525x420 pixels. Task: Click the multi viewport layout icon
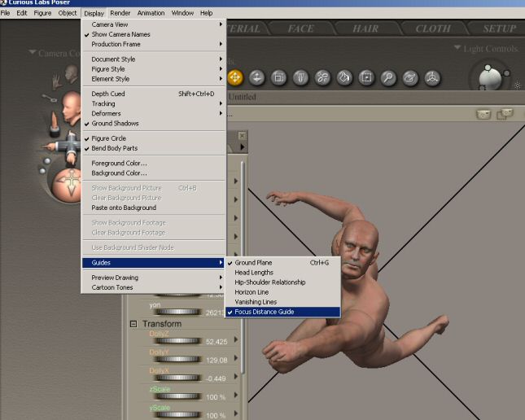[x=505, y=114]
